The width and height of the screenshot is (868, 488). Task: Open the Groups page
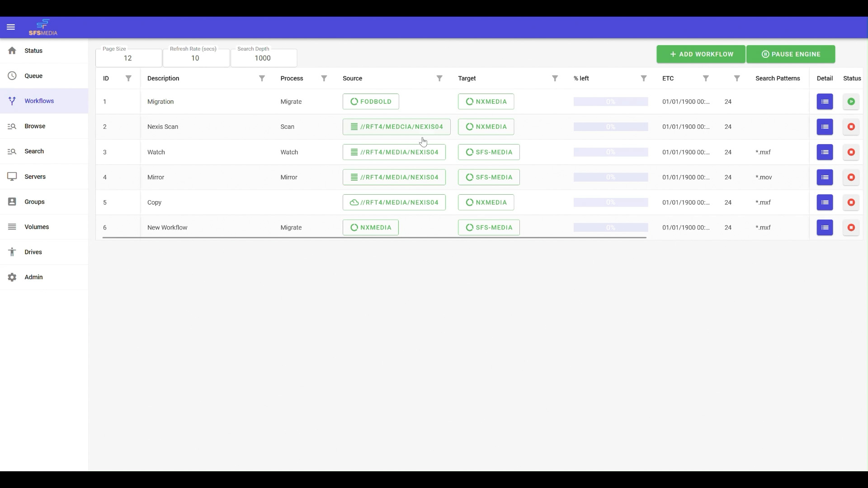(44, 202)
